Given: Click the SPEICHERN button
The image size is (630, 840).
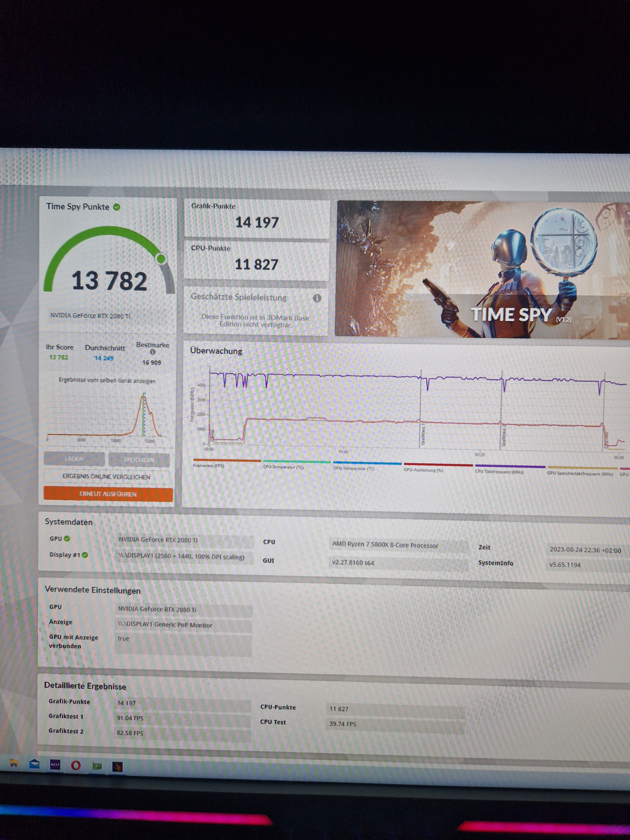Looking at the screenshot, I should 139,459.
